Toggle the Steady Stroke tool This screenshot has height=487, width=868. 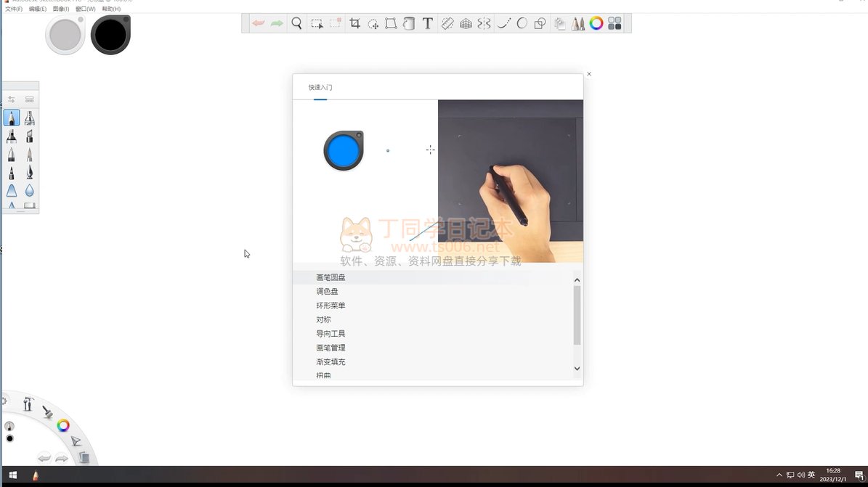click(503, 23)
